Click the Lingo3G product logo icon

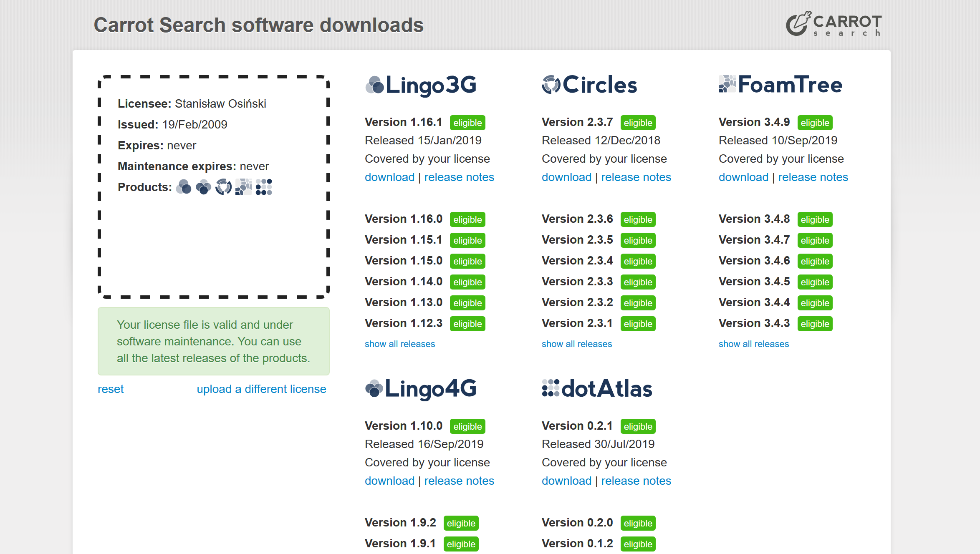click(x=374, y=85)
